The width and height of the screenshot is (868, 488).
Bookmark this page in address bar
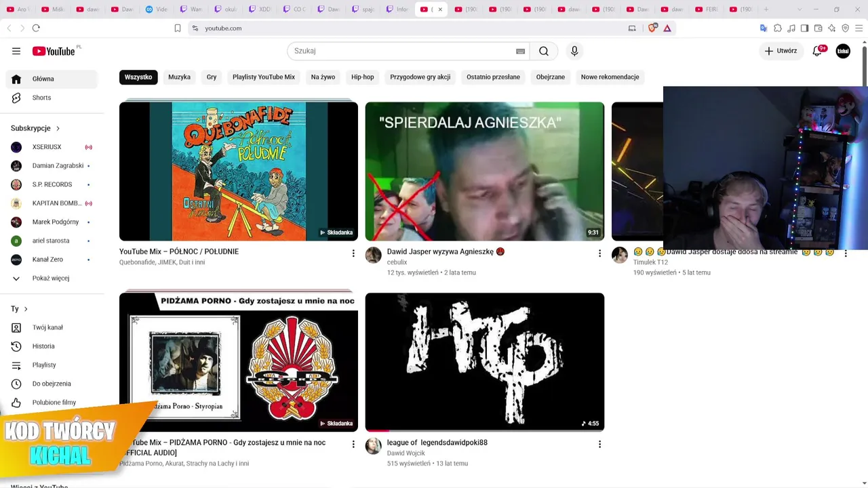[178, 28]
